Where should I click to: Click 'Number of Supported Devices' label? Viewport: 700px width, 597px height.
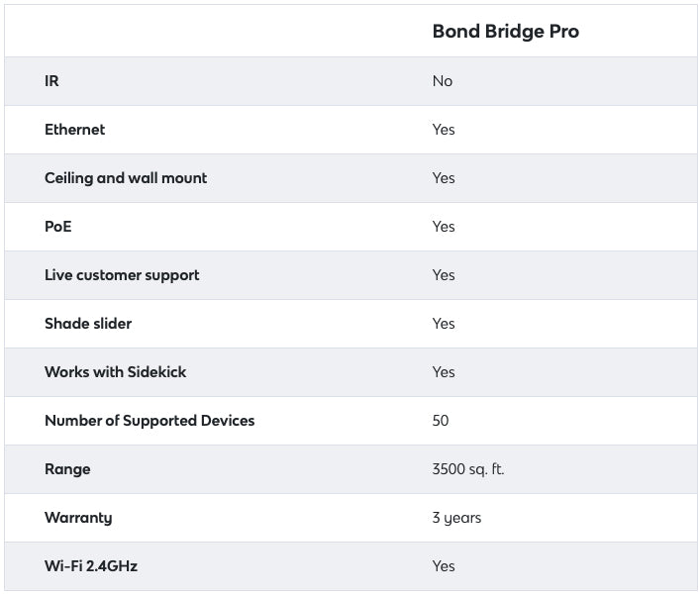(150, 421)
